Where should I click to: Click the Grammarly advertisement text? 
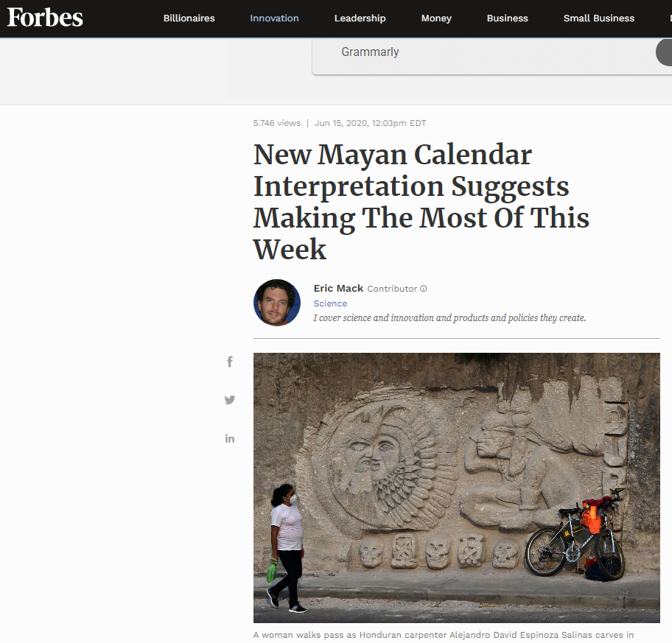[370, 52]
